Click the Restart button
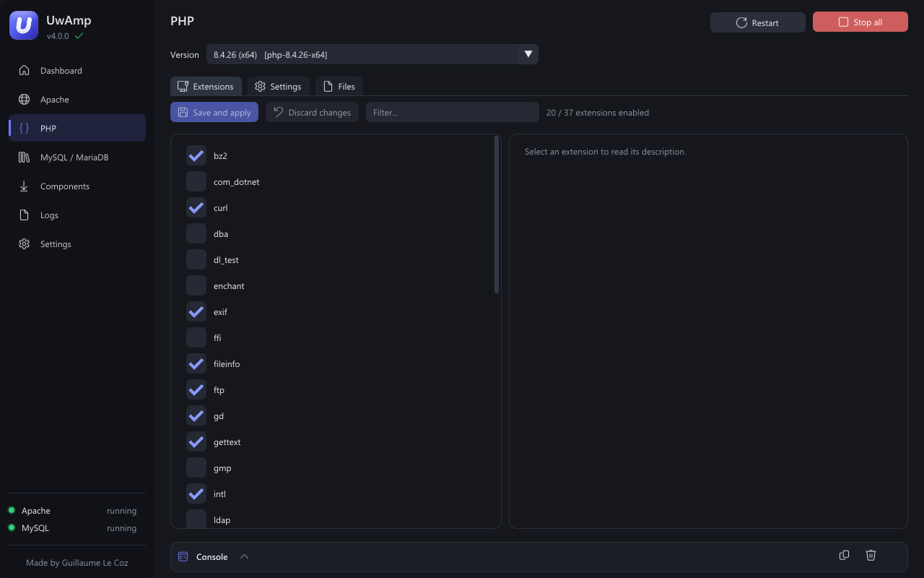The height and width of the screenshot is (578, 924). click(x=758, y=22)
